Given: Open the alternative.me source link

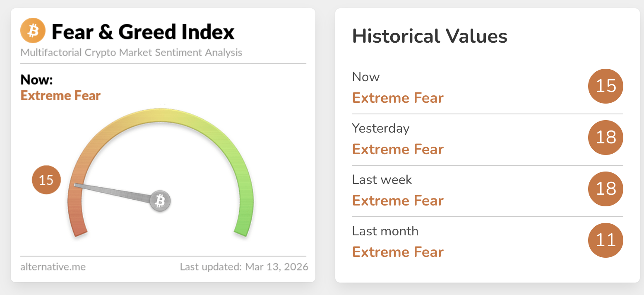Looking at the screenshot, I should (x=53, y=266).
